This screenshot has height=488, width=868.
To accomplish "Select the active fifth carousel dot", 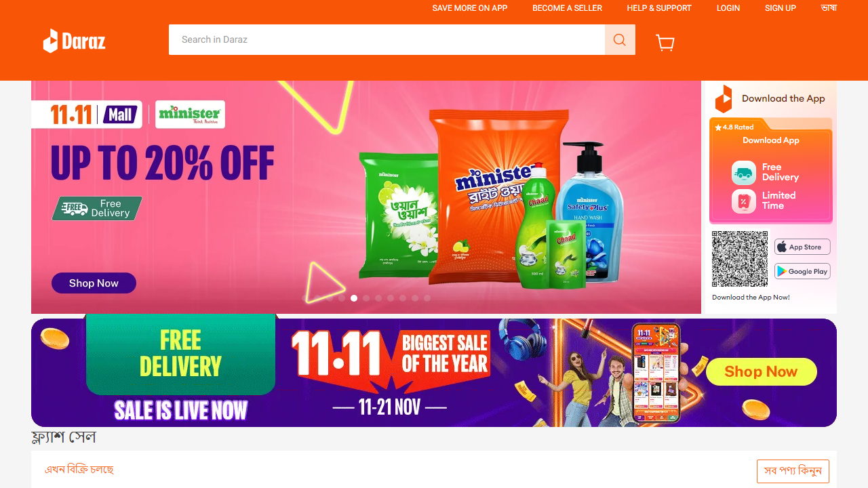I will pyautogui.click(x=354, y=298).
